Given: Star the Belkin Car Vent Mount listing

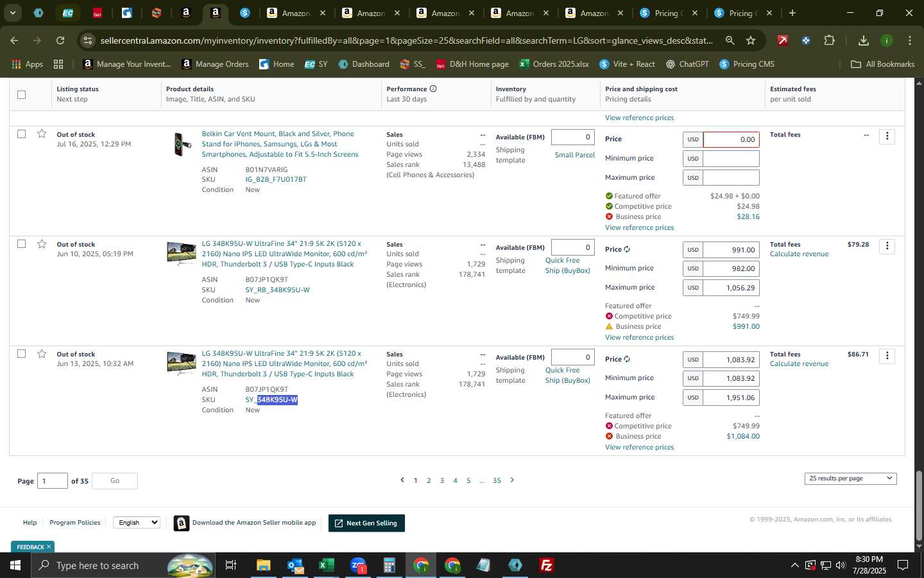Looking at the screenshot, I should [42, 134].
